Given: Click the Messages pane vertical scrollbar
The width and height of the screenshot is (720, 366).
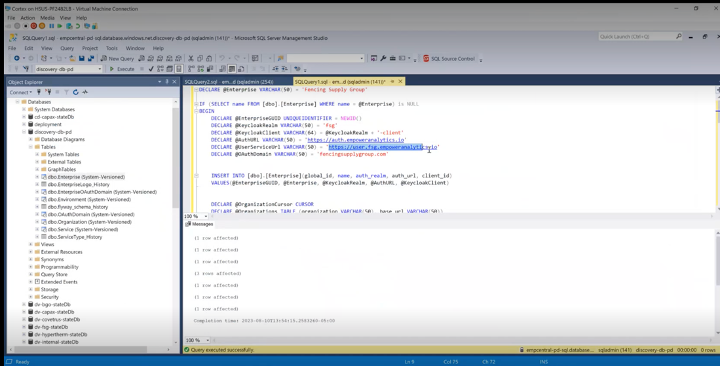Looking at the screenshot, I should coord(717,283).
